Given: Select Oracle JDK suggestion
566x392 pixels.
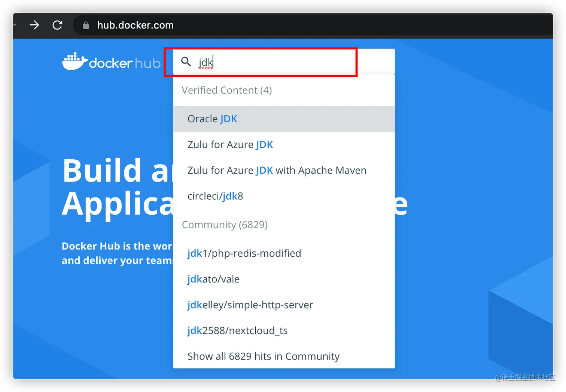Looking at the screenshot, I should pos(284,119).
